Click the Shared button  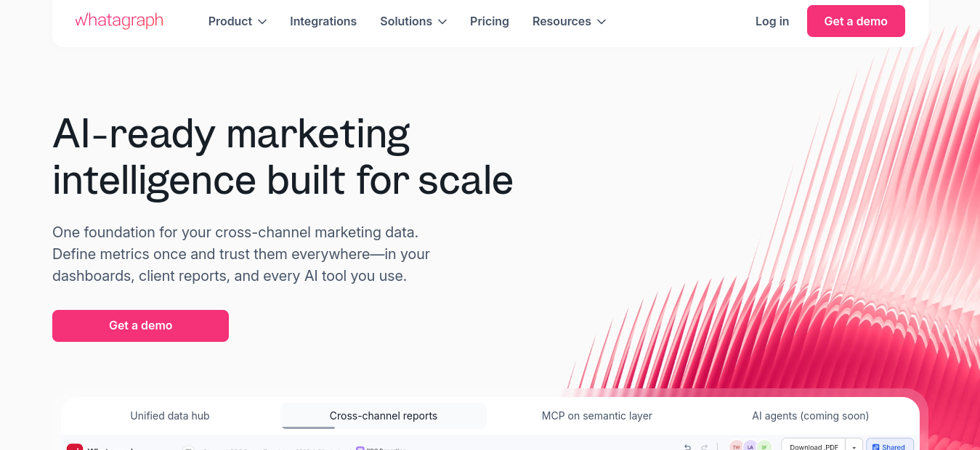pyautogui.click(x=890, y=446)
